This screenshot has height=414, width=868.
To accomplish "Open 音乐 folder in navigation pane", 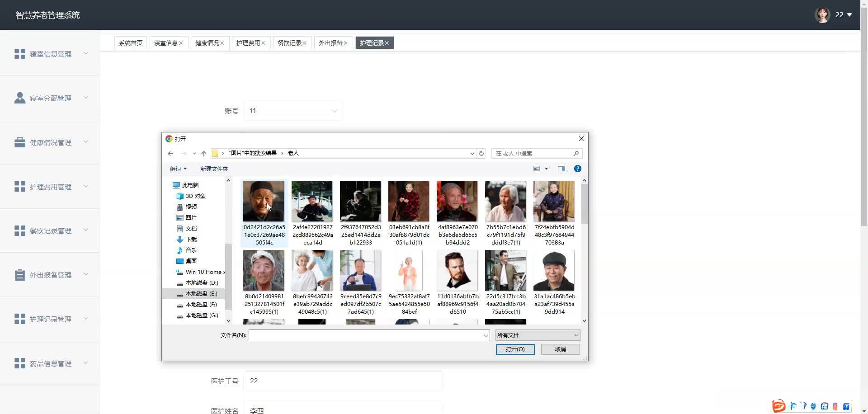I will pos(191,250).
